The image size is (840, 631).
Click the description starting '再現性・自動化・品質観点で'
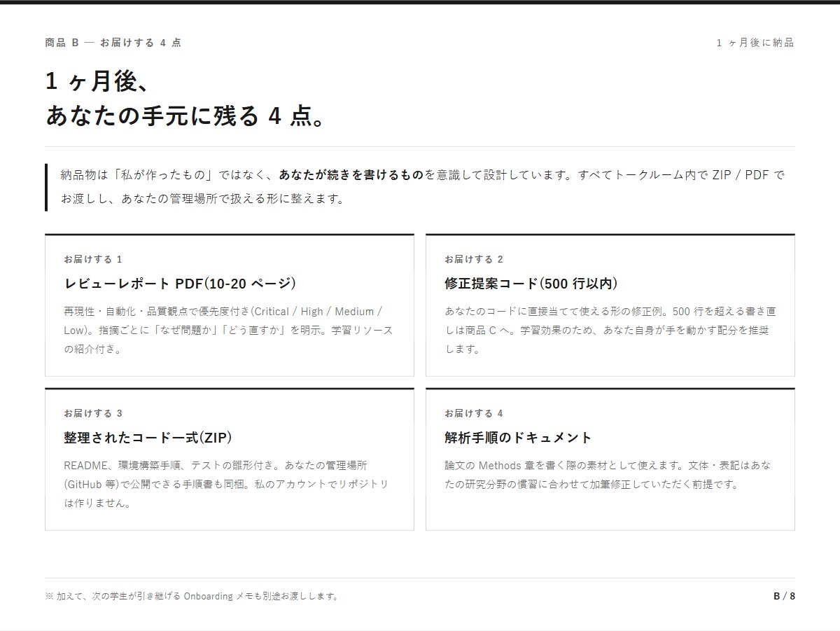pyautogui.click(x=229, y=331)
